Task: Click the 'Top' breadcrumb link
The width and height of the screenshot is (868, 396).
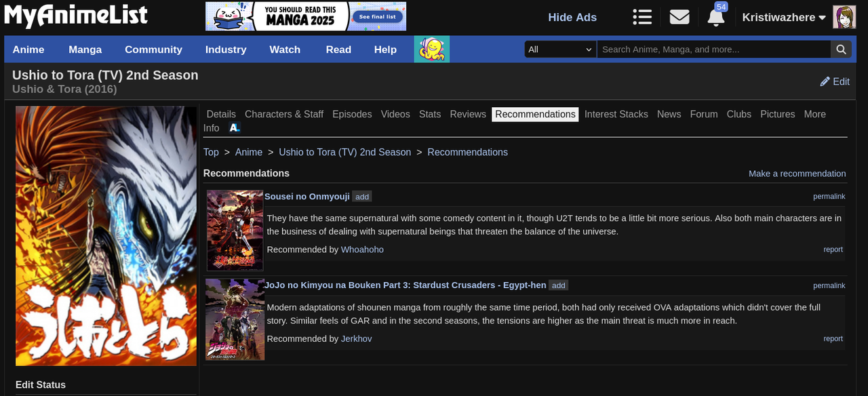Action: pos(211,153)
